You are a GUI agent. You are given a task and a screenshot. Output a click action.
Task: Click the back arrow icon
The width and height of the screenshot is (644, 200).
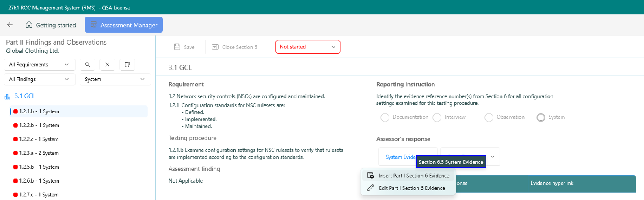click(x=10, y=25)
